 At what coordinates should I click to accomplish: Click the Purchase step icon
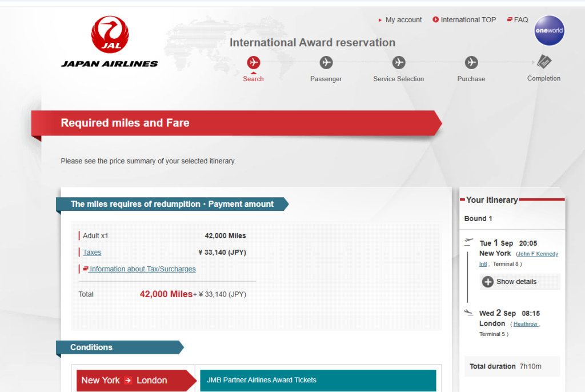pyautogui.click(x=471, y=62)
